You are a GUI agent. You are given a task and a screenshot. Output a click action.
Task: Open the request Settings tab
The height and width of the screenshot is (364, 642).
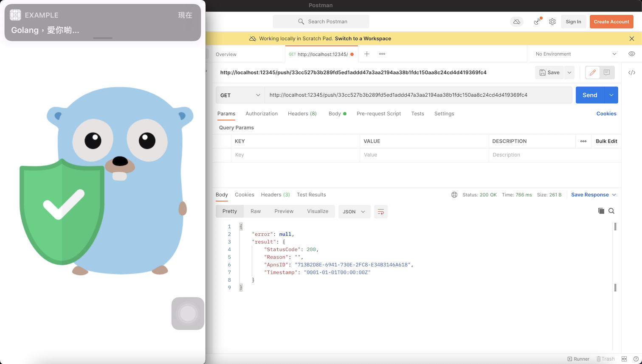[x=444, y=114]
